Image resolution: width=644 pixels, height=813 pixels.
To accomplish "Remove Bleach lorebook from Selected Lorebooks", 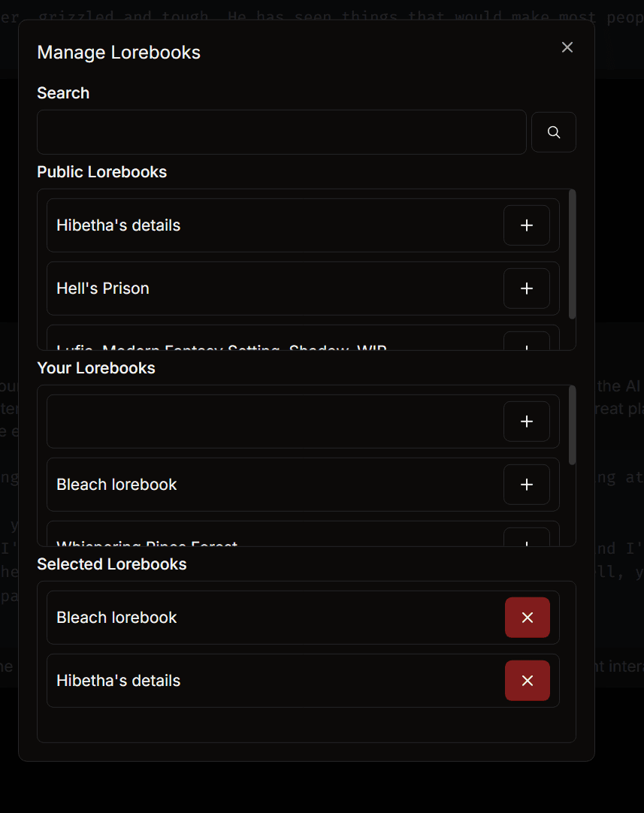I will click(528, 618).
